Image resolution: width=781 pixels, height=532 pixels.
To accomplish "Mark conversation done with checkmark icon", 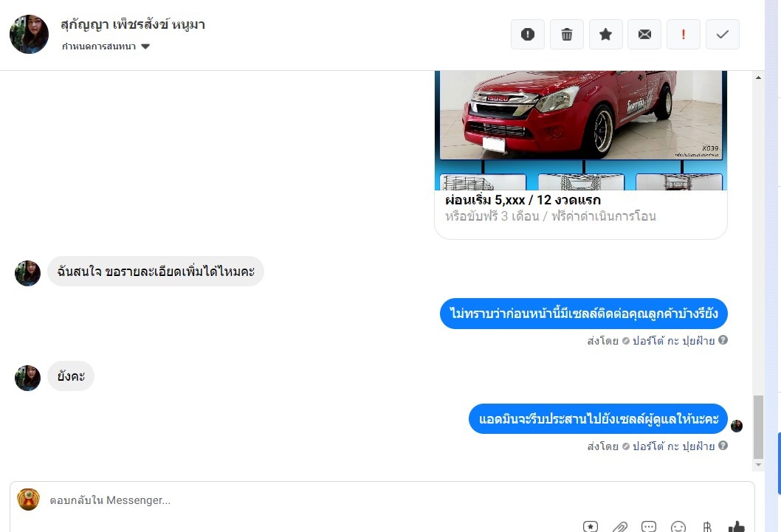I will click(x=722, y=35).
